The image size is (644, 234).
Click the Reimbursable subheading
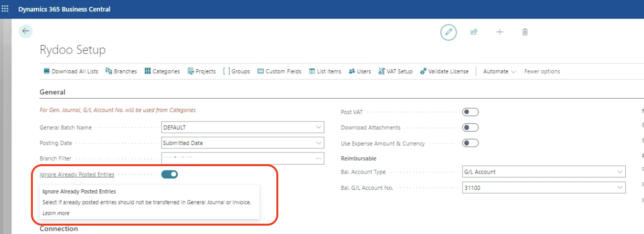(x=359, y=158)
